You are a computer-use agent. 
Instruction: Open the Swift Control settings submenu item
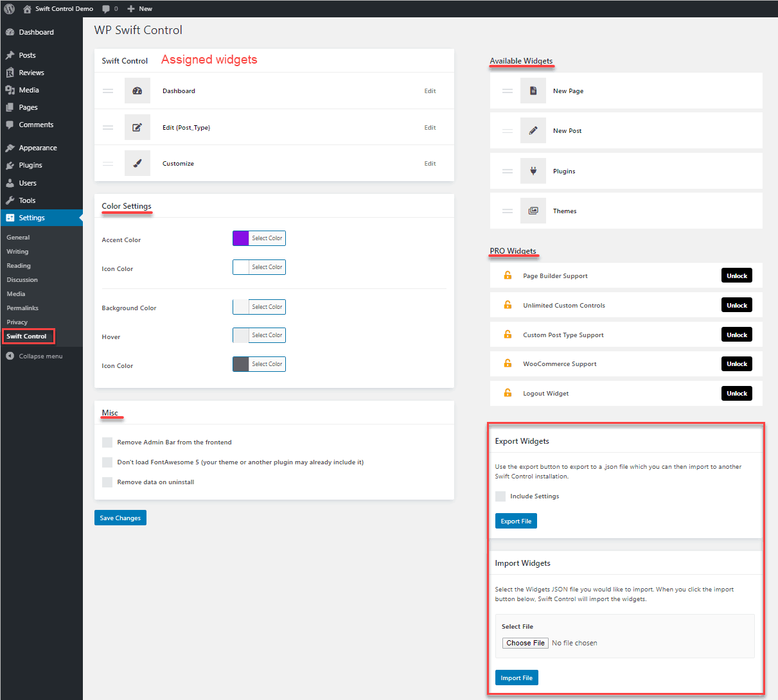point(27,336)
